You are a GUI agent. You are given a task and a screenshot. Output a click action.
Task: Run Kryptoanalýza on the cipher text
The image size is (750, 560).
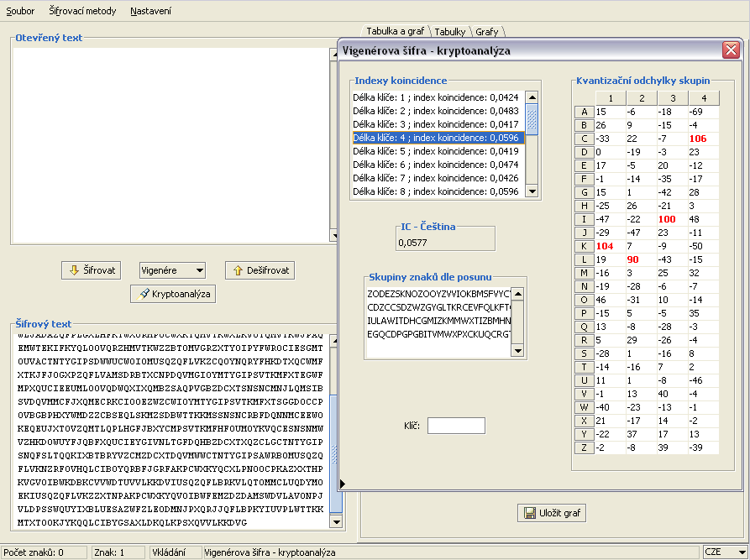(x=173, y=294)
